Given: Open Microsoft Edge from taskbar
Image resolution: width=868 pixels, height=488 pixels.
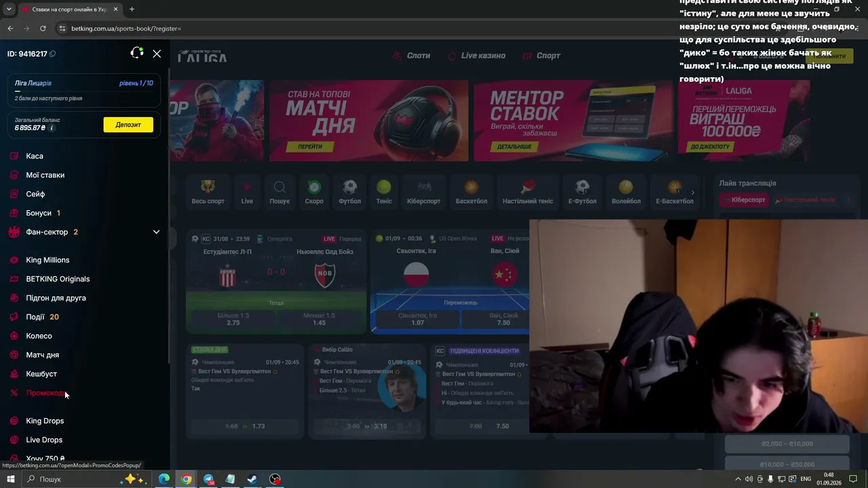Looking at the screenshot, I should [x=164, y=479].
